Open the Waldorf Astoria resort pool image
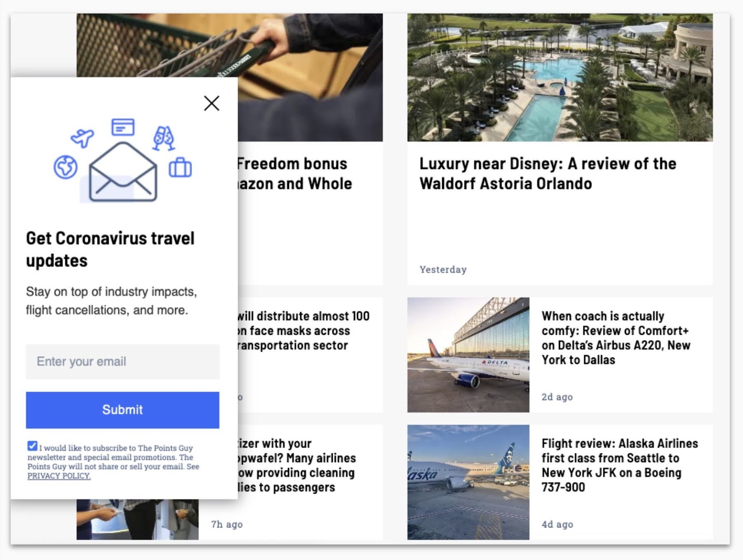The image size is (743, 560). coord(560,77)
